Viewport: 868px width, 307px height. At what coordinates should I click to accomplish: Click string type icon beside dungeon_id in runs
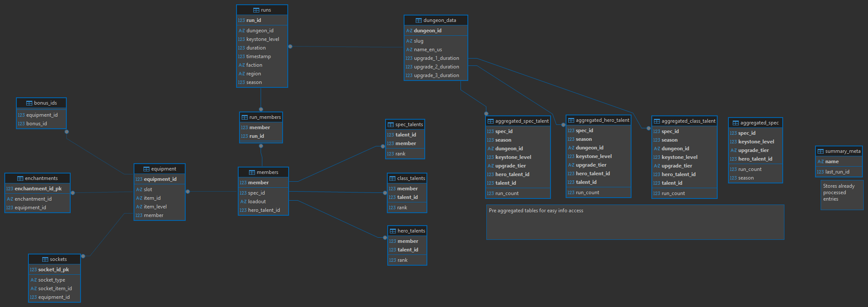coord(241,31)
